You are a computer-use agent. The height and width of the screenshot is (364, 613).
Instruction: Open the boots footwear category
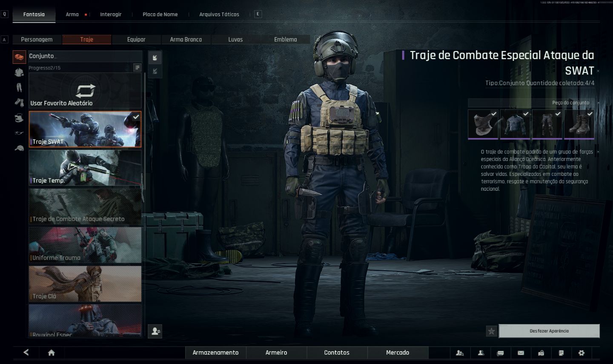pos(19,103)
